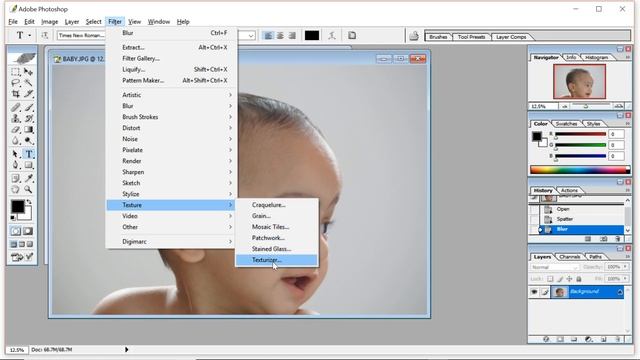Select the Zoom tool
Viewport: 640px width, 360px height.
click(28, 189)
